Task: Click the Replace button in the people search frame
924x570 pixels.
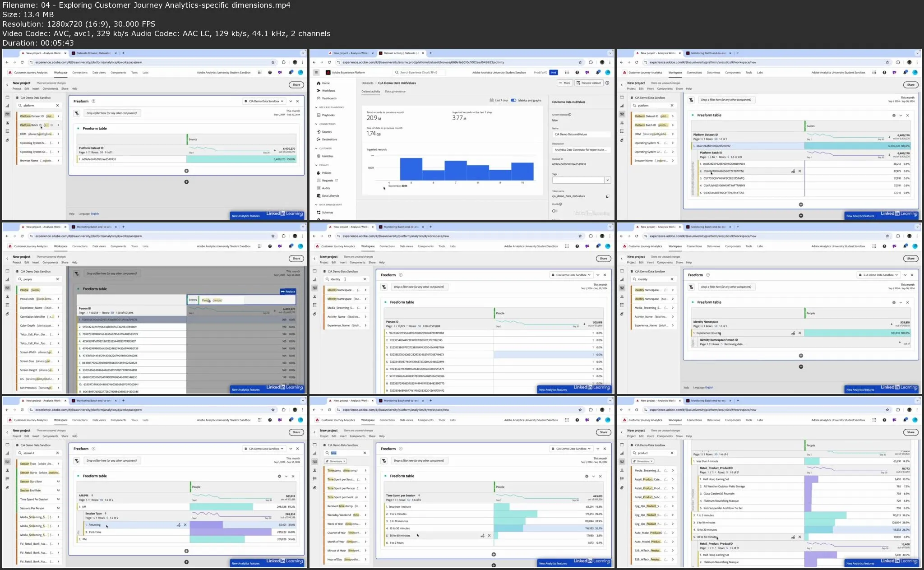Action: (x=288, y=292)
